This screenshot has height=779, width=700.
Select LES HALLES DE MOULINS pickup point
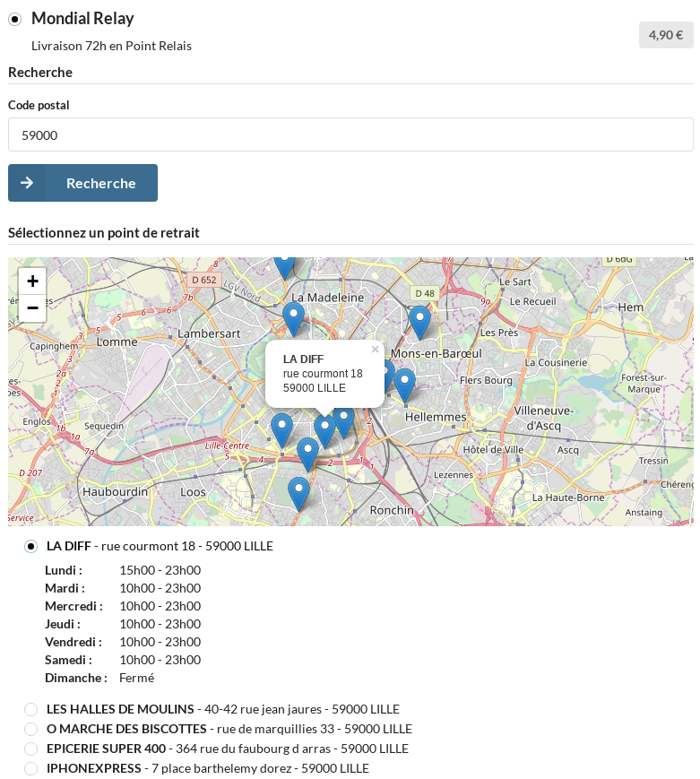click(30, 709)
